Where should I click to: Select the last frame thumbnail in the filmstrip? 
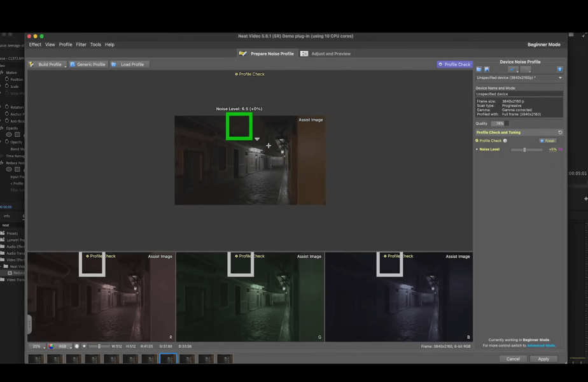tap(225, 358)
